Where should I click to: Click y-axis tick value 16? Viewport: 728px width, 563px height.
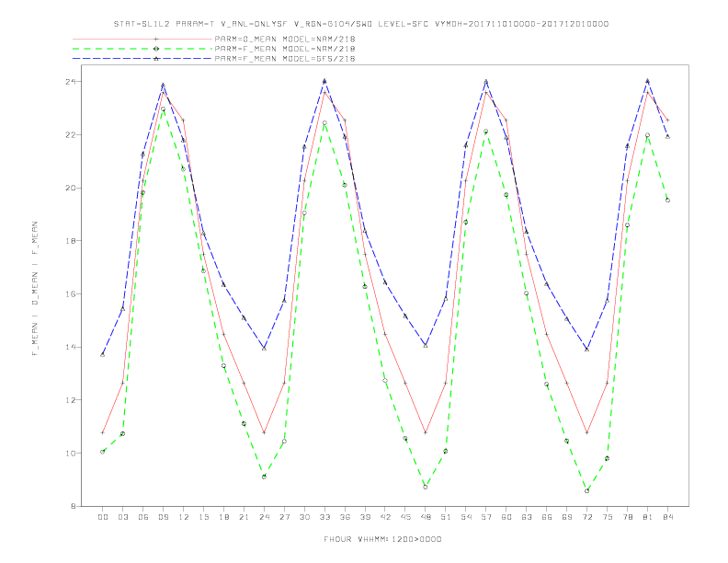[71, 294]
